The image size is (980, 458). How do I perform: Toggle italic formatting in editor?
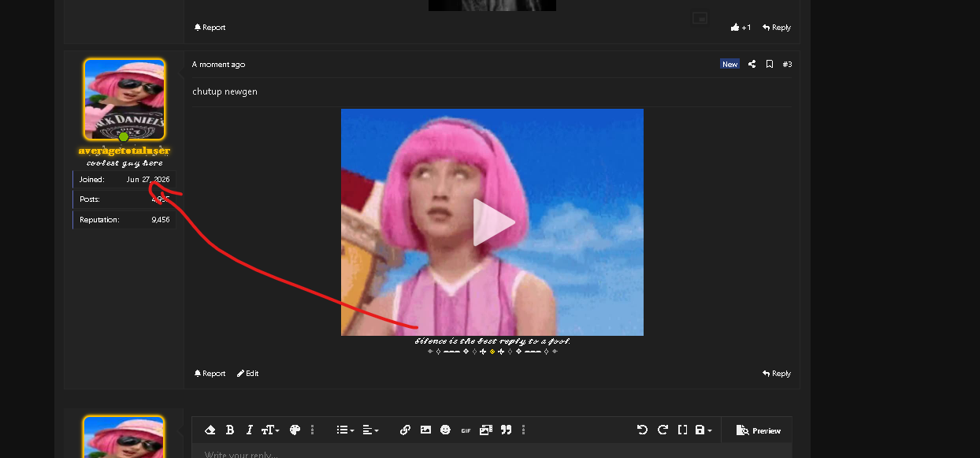pyautogui.click(x=249, y=430)
